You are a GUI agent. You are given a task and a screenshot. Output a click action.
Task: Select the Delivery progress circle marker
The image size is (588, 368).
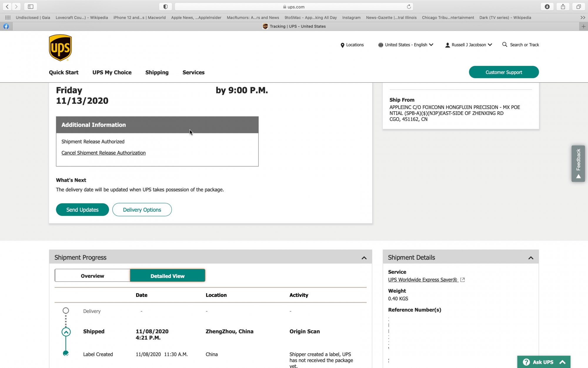click(66, 311)
